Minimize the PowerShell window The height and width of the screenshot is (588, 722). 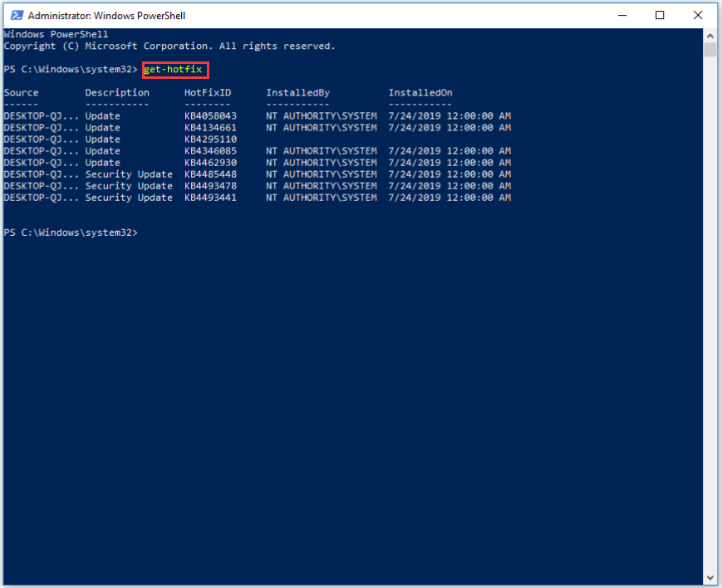(622, 15)
